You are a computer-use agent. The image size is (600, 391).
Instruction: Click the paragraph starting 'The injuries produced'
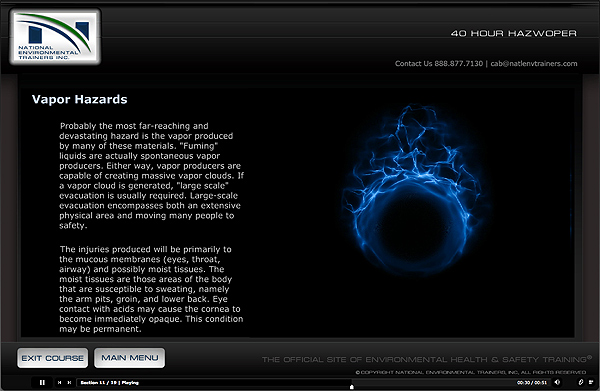point(151,289)
